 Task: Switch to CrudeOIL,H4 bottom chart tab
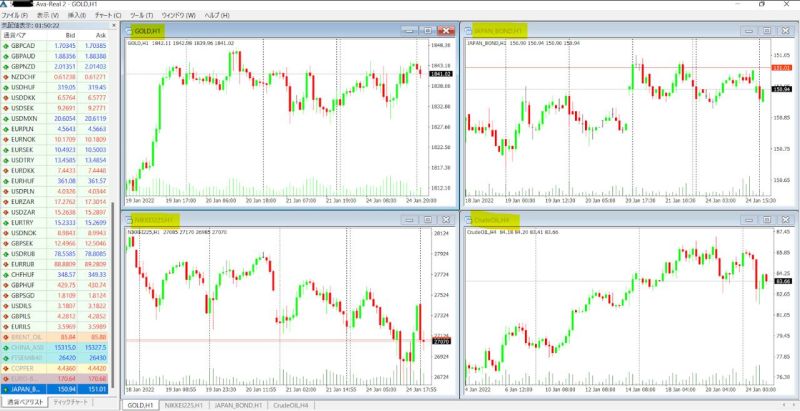click(291, 405)
